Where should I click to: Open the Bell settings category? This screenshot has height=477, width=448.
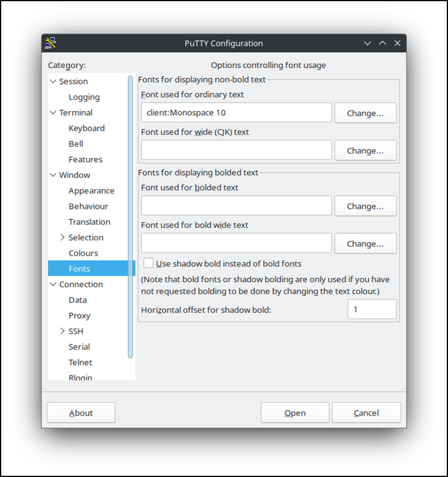[x=76, y=144]
